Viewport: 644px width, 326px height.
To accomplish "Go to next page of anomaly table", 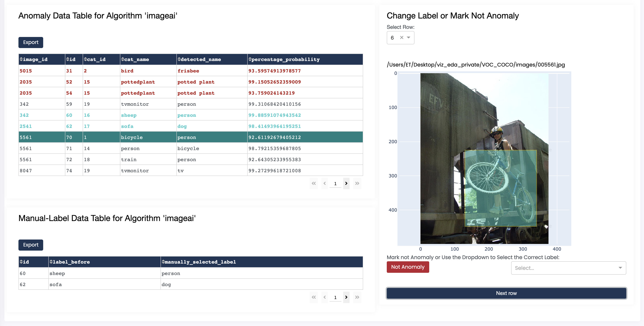I will click(346, 183).
